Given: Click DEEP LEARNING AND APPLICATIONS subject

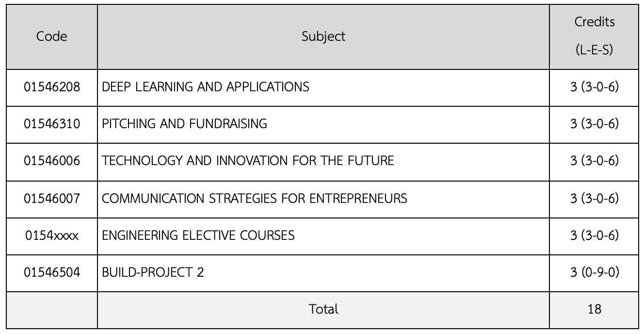Looking at the screenshot, I should pyautogui.click(x=206, y=87).
